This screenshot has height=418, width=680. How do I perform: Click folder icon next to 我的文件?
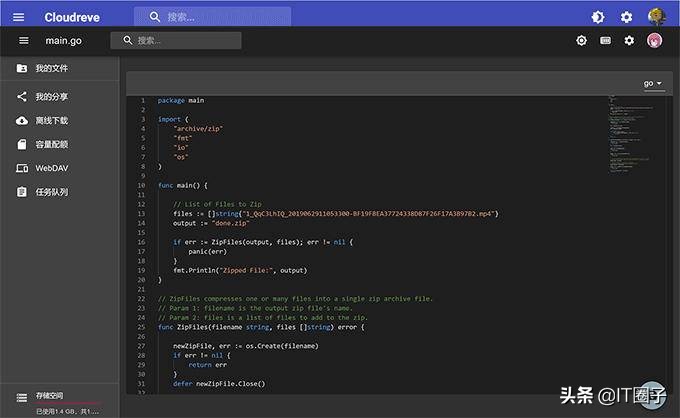[x=22, y=68]
